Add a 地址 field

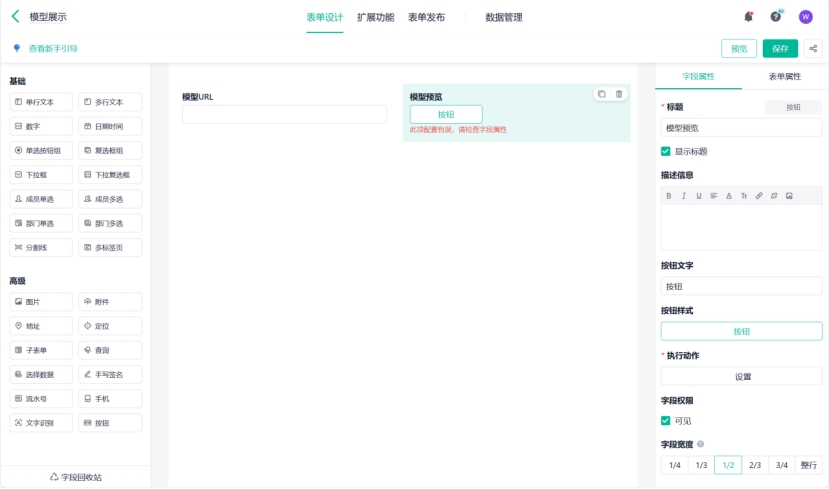[41, 326]
